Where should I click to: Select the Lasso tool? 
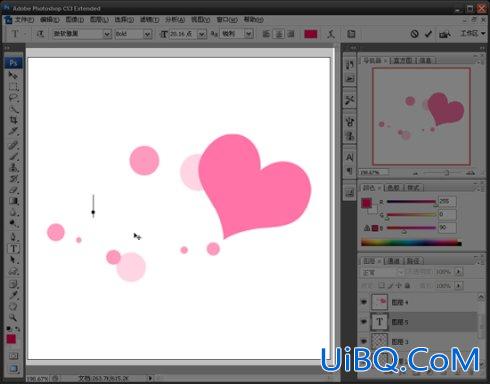[x=14, y=98]
